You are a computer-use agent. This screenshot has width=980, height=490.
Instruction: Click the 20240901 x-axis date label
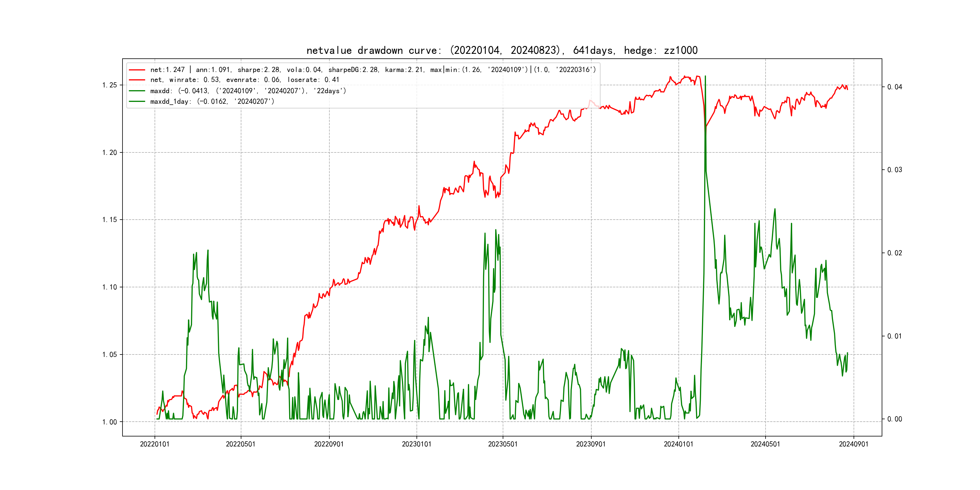click(x=853, y=444)
